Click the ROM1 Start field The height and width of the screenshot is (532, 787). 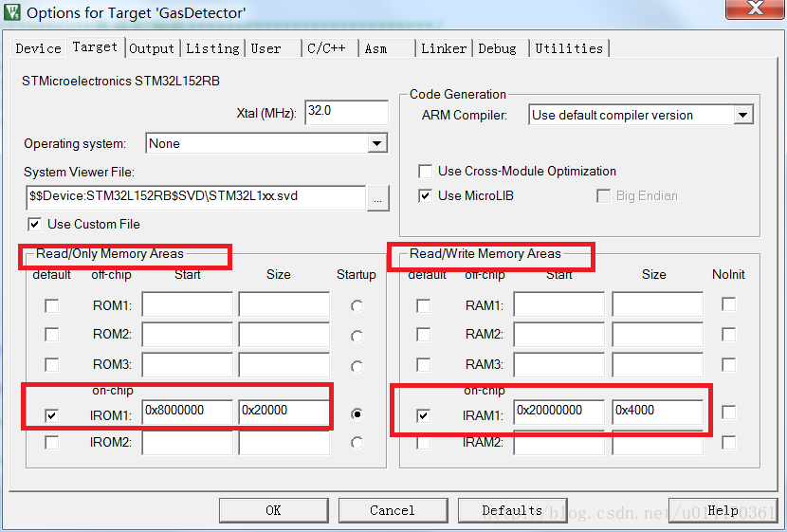tap(187, 304)
